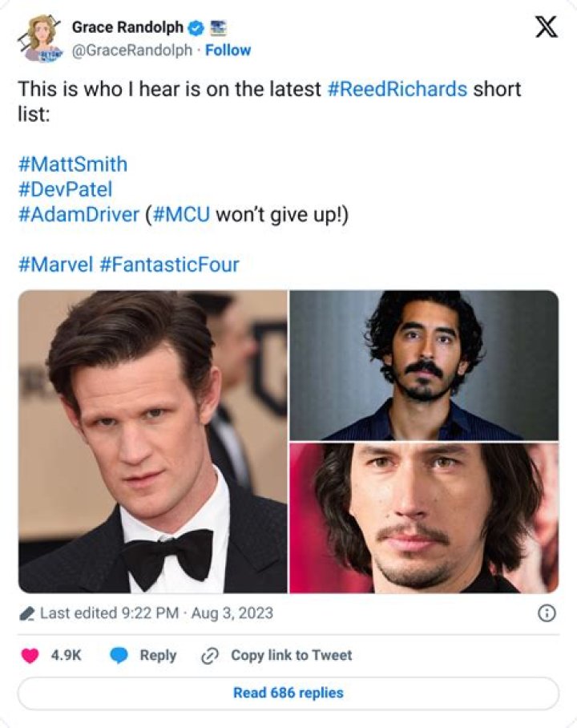Click the X logo icon
This screenshot has width=577, height=728.
(546, 28)
